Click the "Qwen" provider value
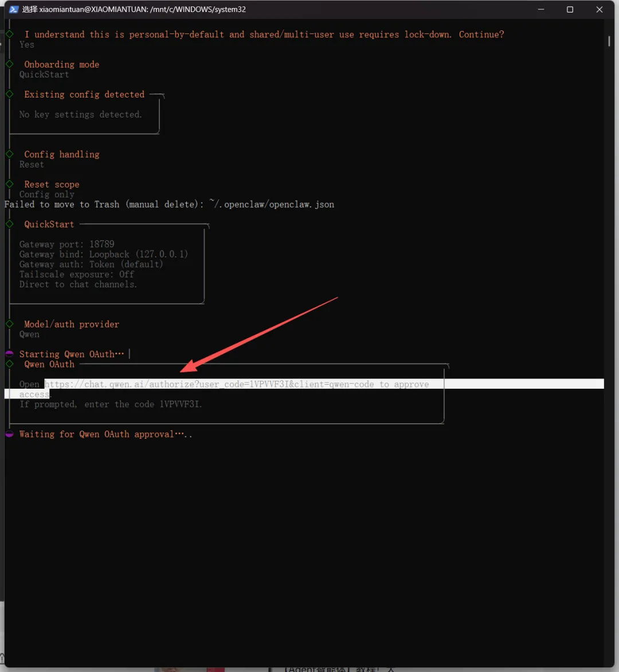This screenshot has width=619, height=672. (x=29, y=334)
